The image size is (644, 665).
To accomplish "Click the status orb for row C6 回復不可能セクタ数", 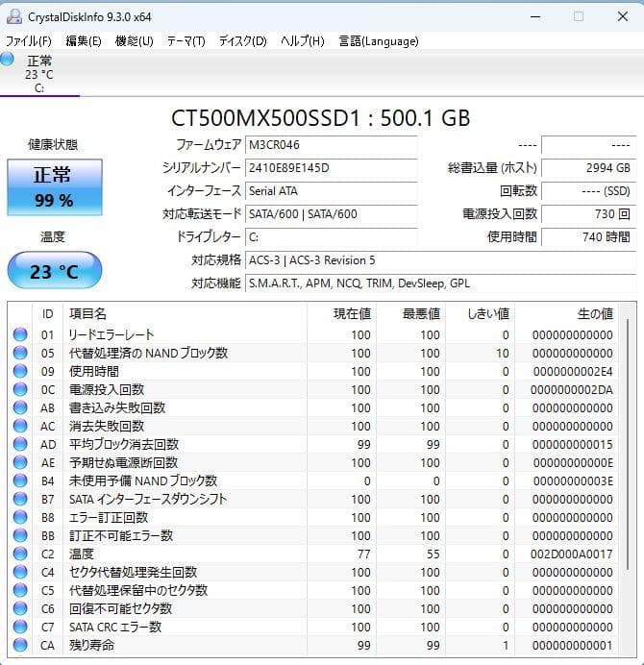I will click(x=20, y=608).
